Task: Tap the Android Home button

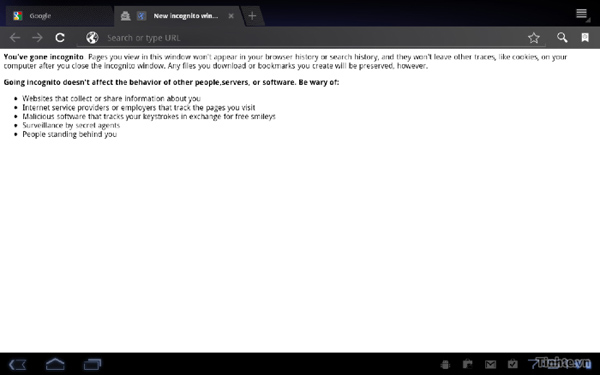Action: [55, 364]
